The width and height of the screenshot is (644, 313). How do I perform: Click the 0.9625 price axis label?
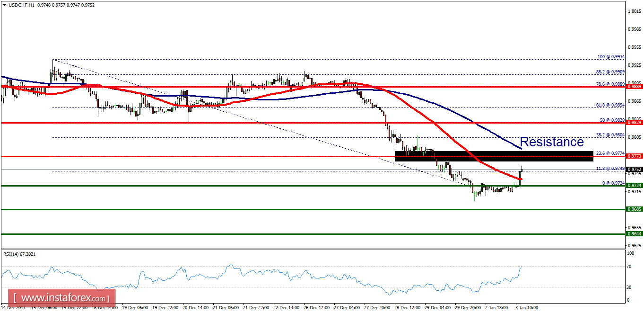coord(634,245)
